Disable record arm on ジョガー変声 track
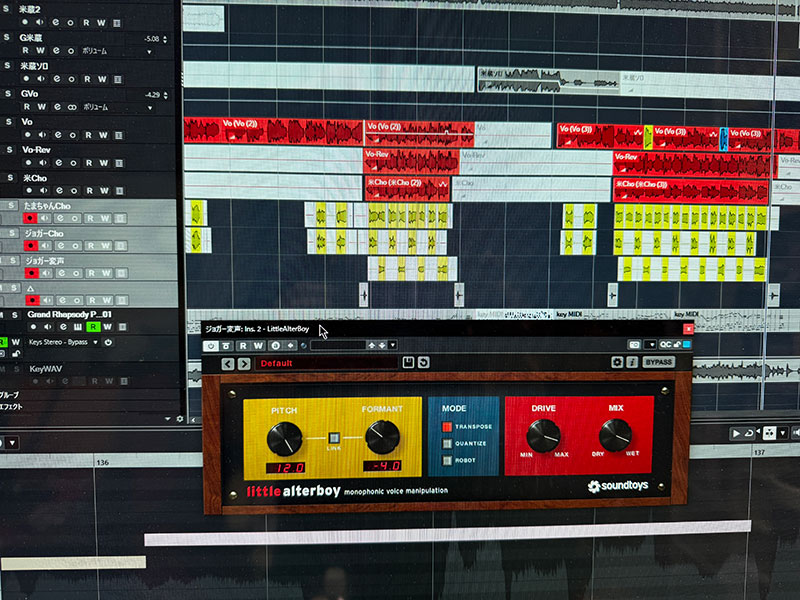The width and height of the screenshot is (800, 600). [32, 273]
